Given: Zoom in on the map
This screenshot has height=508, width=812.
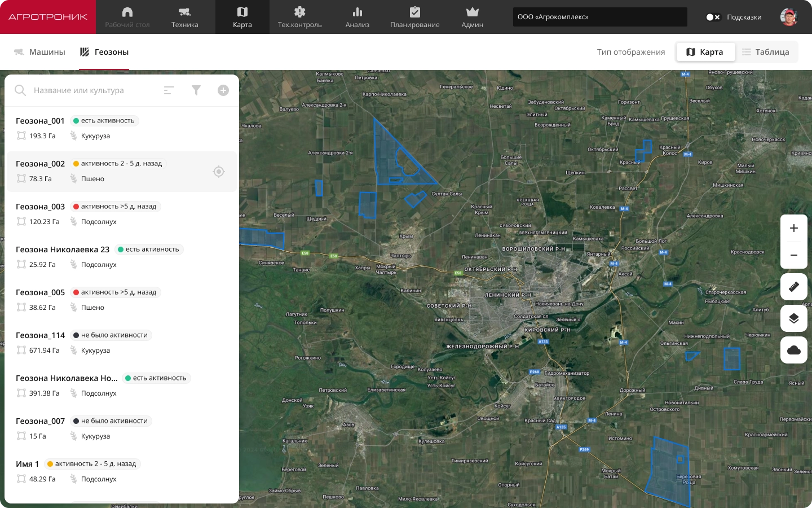Looking at the screenshot, I should tap(794, 228).
